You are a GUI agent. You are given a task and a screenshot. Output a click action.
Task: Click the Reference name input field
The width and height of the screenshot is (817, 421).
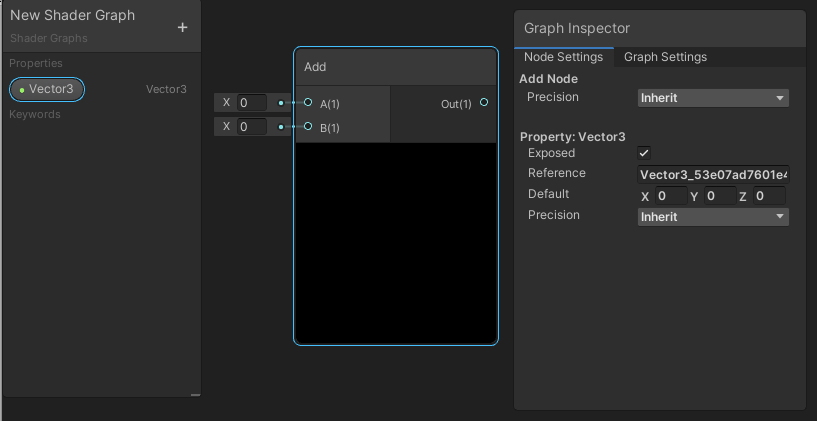coord(713,175)
